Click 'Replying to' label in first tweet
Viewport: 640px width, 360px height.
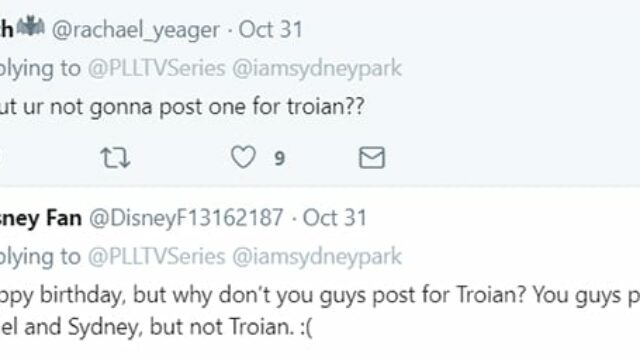click(40, 68)
